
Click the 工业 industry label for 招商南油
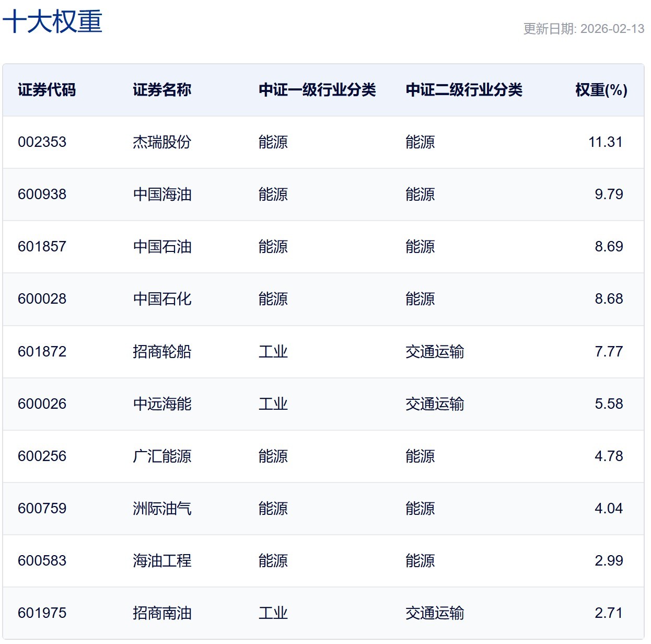point(273,613)
